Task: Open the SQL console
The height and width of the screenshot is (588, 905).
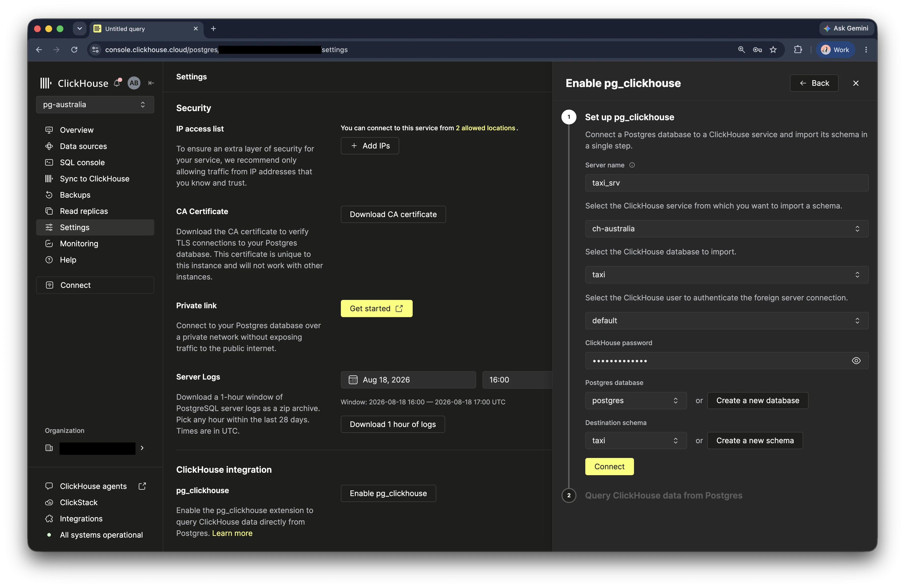Action: click(x=95, y=162)
